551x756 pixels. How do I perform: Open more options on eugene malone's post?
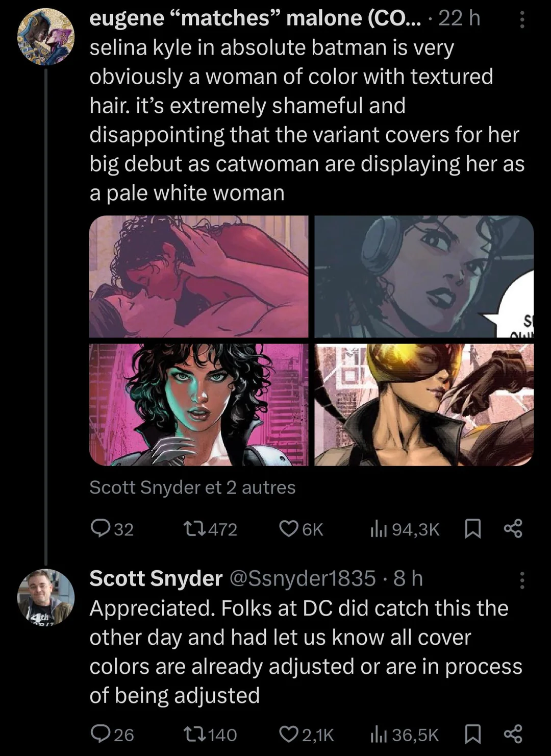click(x=521, y=20)
